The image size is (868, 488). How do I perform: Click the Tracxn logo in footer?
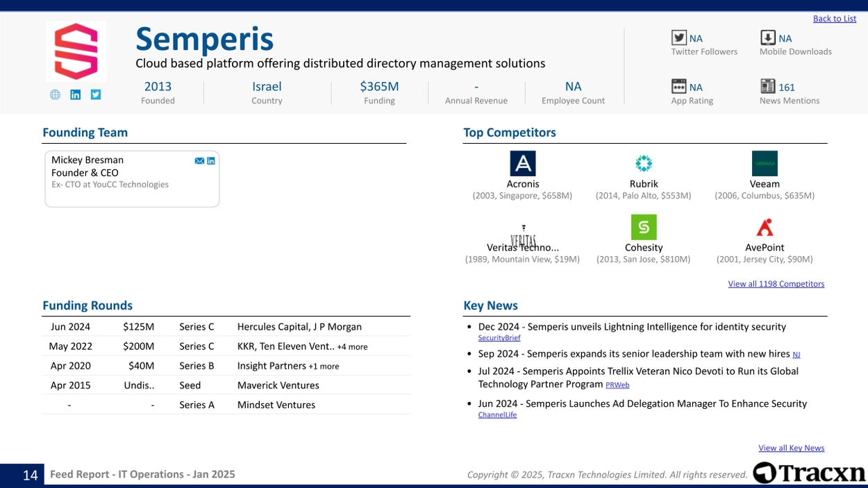tap(810, 473)
